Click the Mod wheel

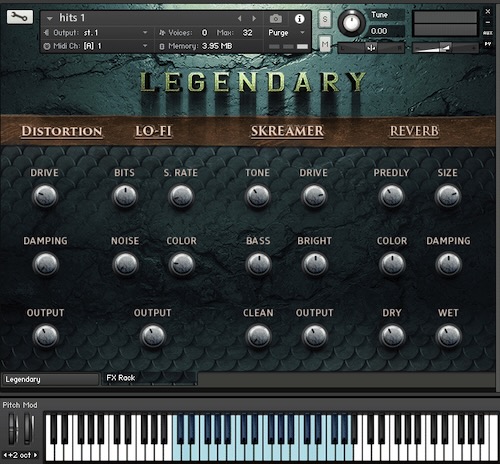[x=28, y=428]
